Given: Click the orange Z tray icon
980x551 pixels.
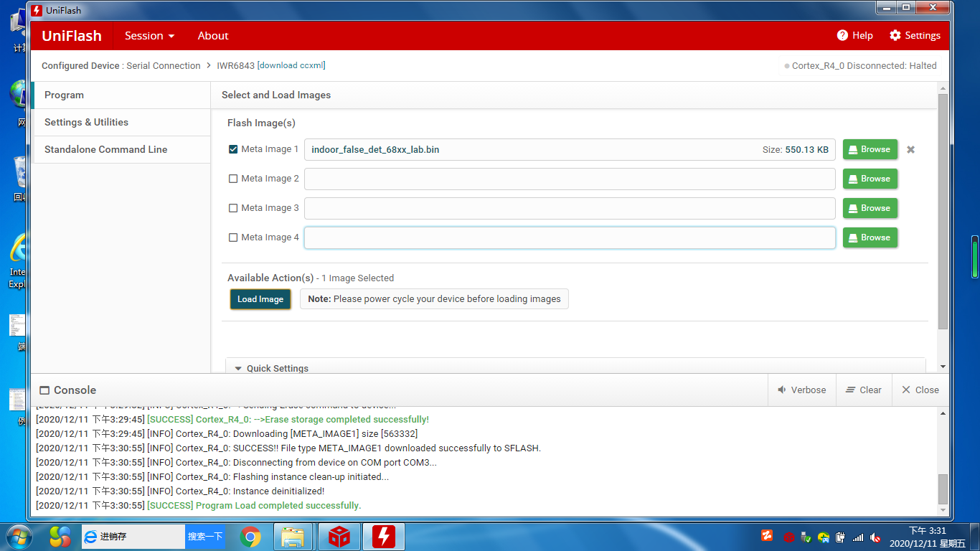Looking at the screenshot, I should coord(767,536).
